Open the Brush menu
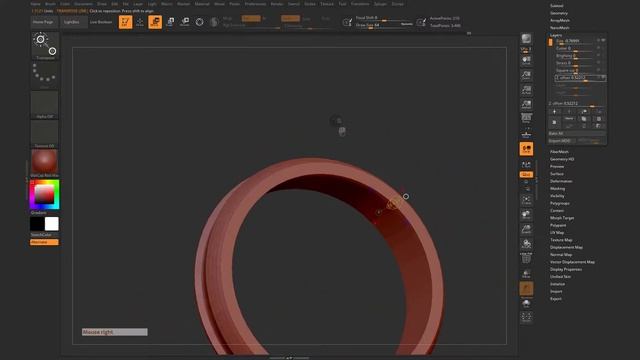Image resolution: width=640 pixels, height=360 pixels. tap(50, 4)
